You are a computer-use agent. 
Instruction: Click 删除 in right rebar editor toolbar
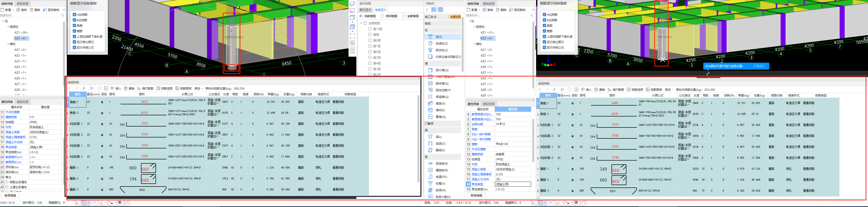600,90
